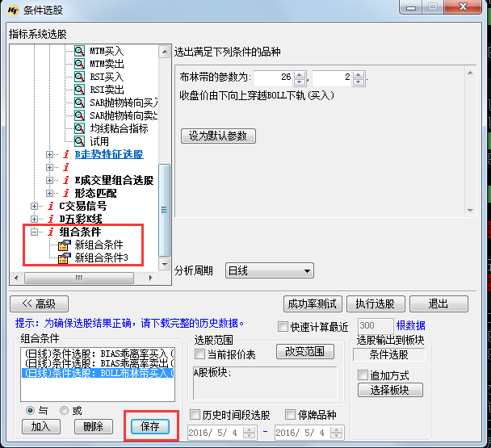491x448 pixels.
Task: Select 新组合条件 combination icon
Action: point(65,245)
